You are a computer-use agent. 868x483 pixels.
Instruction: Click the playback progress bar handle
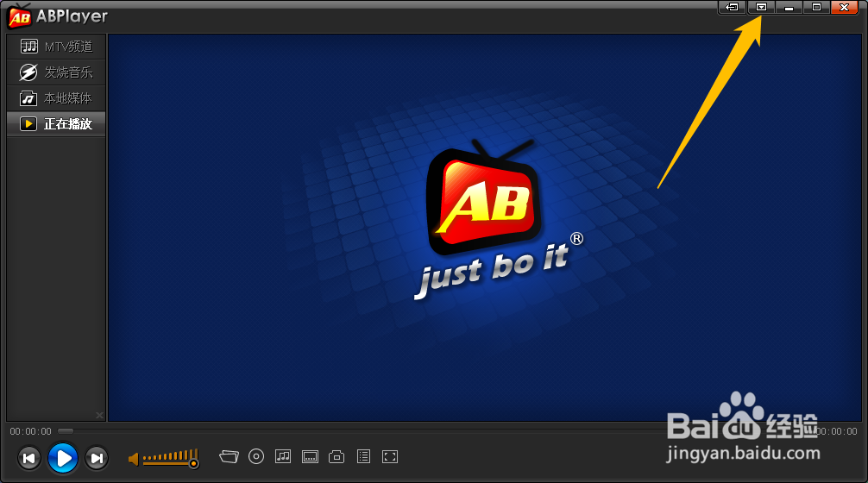pos(66,431)
